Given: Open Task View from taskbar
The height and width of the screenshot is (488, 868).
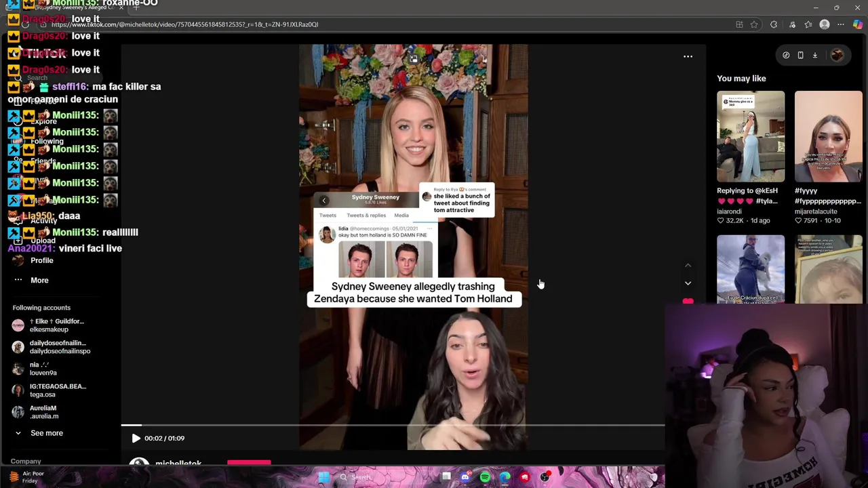Looking at the screenshot, I should (x=446, y=477).
